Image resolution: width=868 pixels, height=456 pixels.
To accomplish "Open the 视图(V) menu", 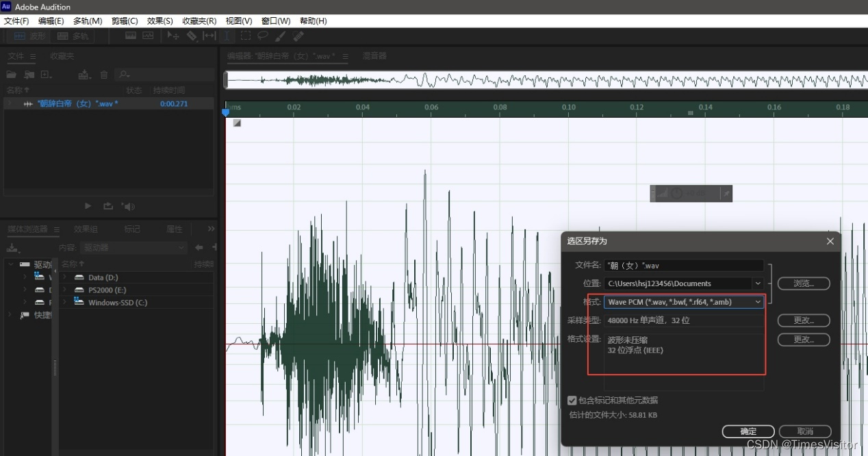I will (x=239, y=21).
